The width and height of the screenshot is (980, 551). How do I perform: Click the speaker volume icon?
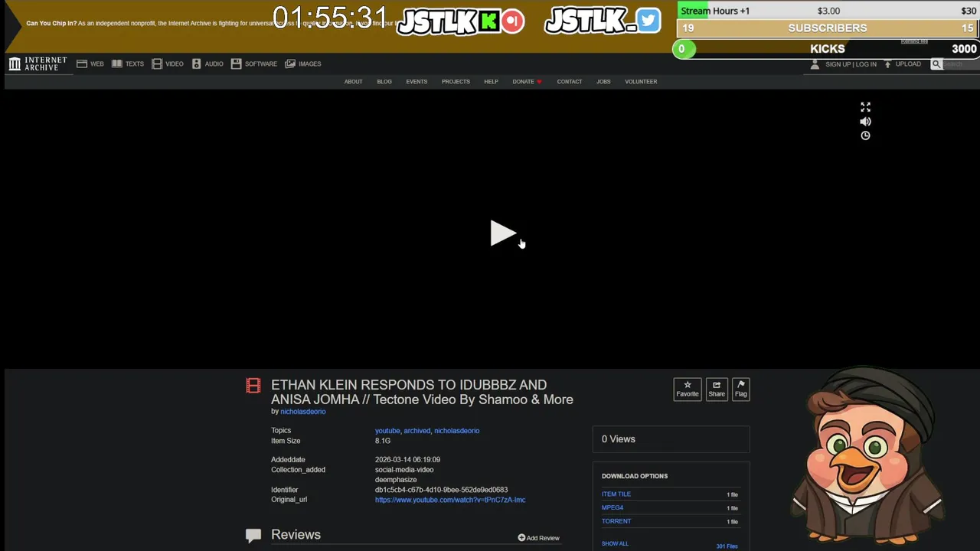click(865, 122)
